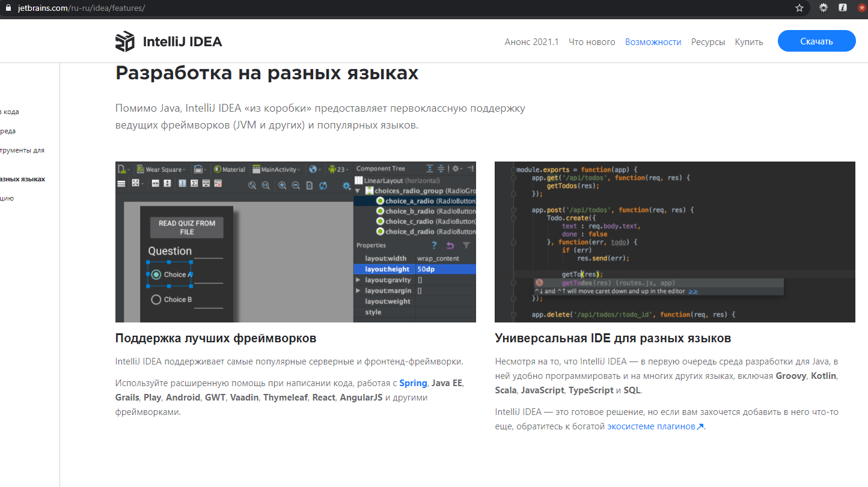
Task: Open the 'Ресурсы' nav item
Action: pos(708,42)
